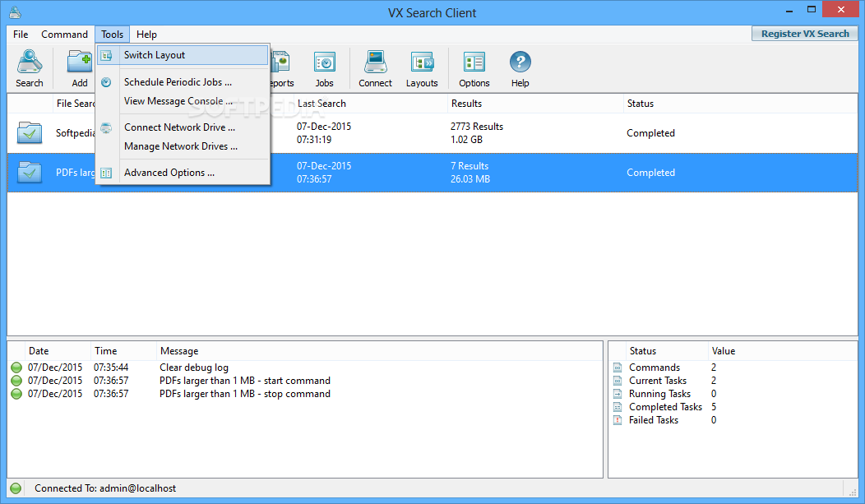This screenshot has height=504, width=865.
Task: Click the Completed Tasks row icon
Action: tap(618, 407)
